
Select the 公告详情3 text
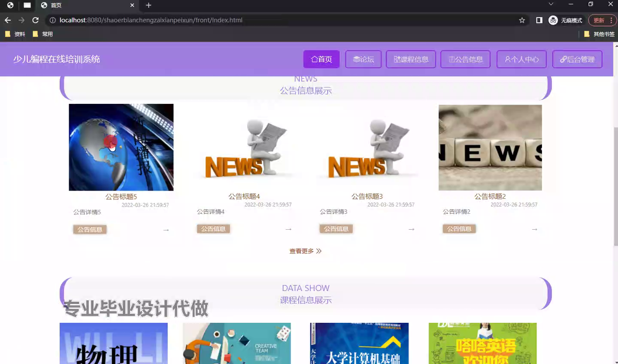(333, 212)
